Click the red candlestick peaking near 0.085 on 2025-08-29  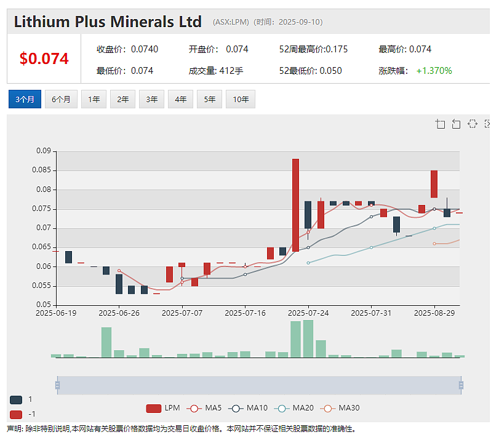click(x=434, y=184)
